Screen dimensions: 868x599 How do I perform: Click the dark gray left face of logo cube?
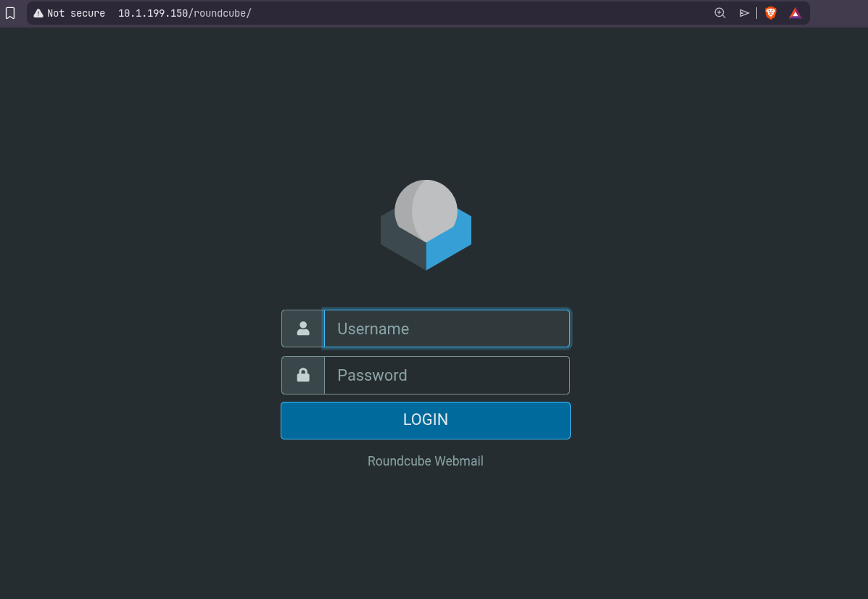tap(400, 245)
